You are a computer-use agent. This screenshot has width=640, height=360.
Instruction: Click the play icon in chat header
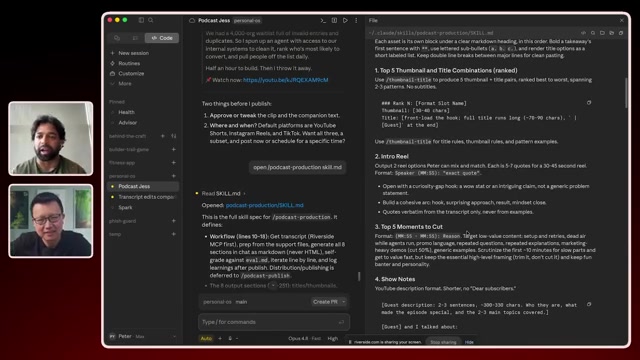(345, 20)
